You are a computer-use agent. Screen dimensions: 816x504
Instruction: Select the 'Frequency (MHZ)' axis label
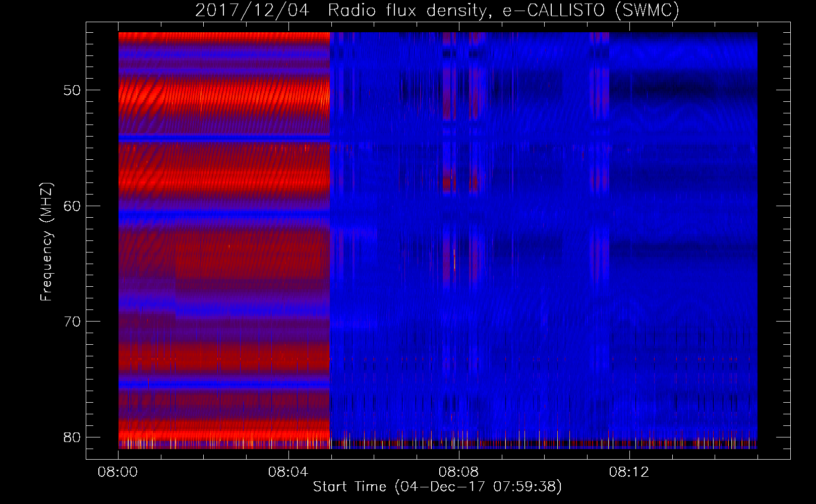[46, 242]
